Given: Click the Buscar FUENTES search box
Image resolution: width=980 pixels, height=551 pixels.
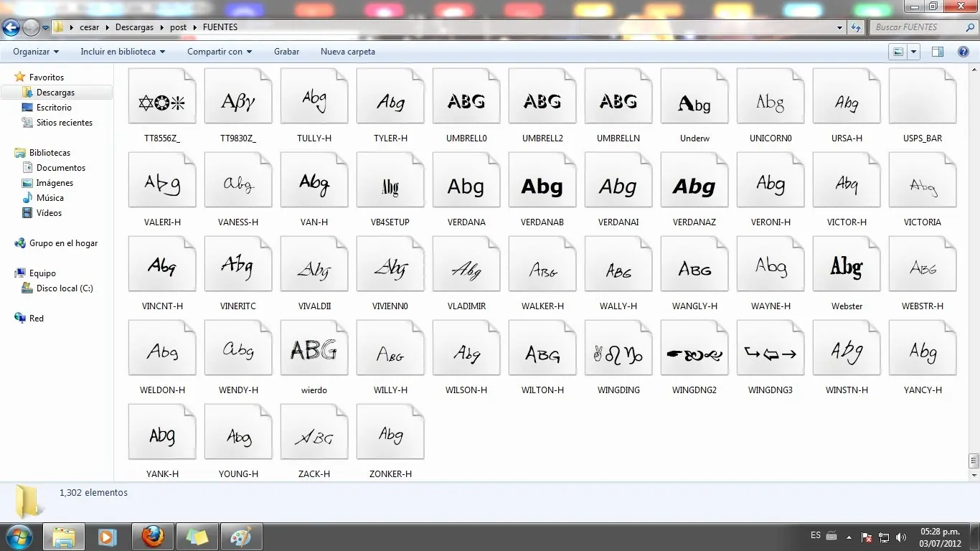Looking at the screenshot, I should coord(924,27).
